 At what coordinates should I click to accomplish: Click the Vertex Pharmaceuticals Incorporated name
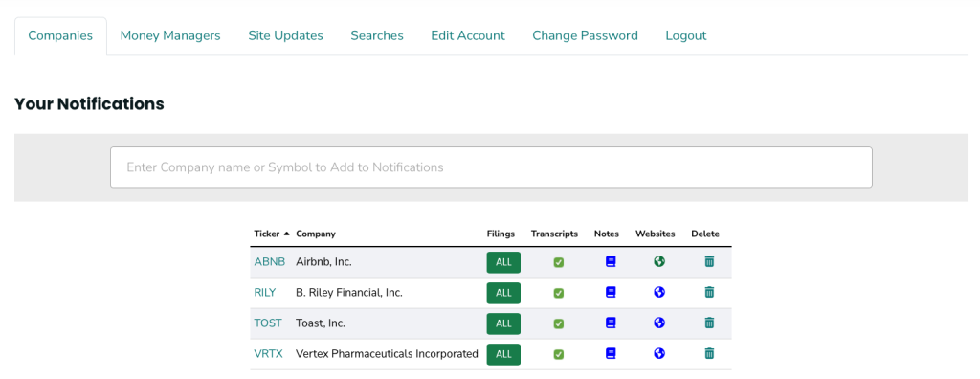point(387,354)
